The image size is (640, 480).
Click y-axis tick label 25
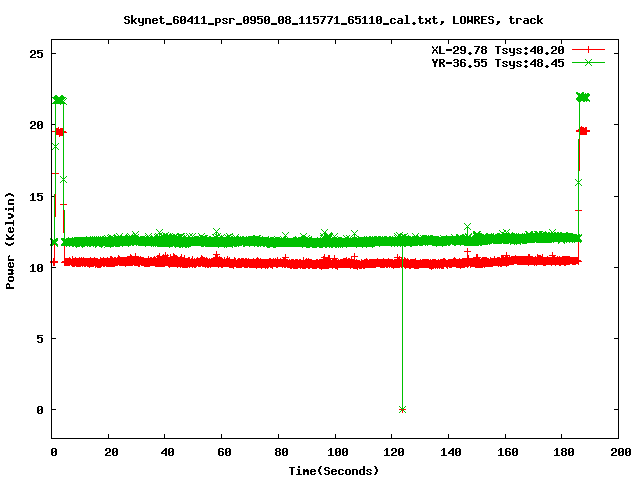(36, 54)
